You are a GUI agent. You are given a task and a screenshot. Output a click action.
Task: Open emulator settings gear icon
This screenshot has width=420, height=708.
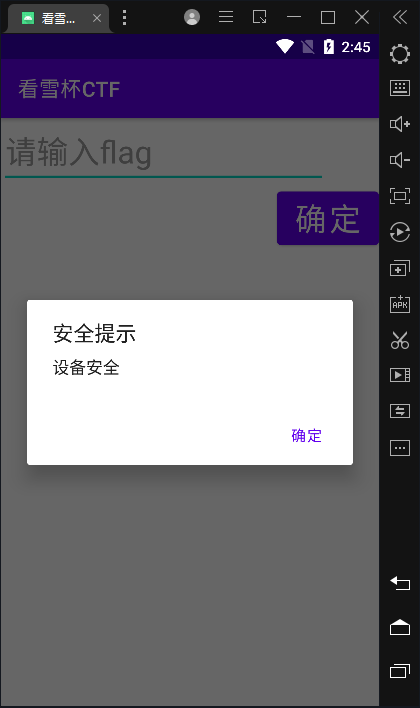pos(400,54)
